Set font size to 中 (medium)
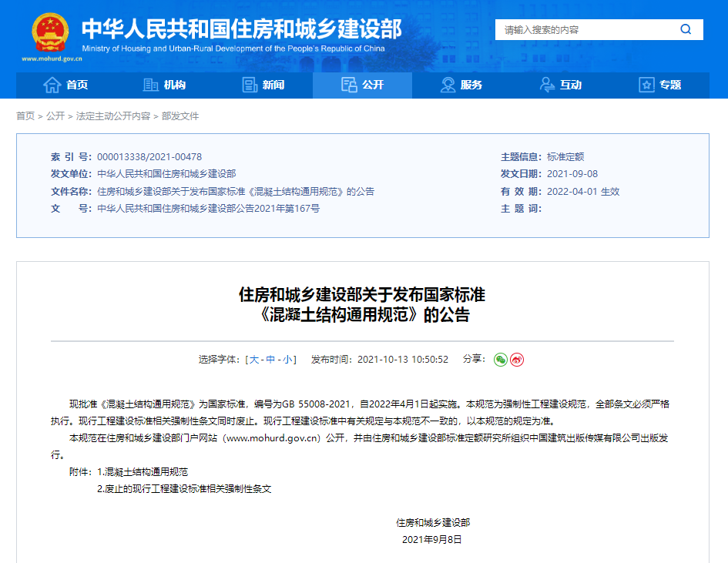Image resolution: width=728 pixels, height=563 pixels. pos(270,360)
